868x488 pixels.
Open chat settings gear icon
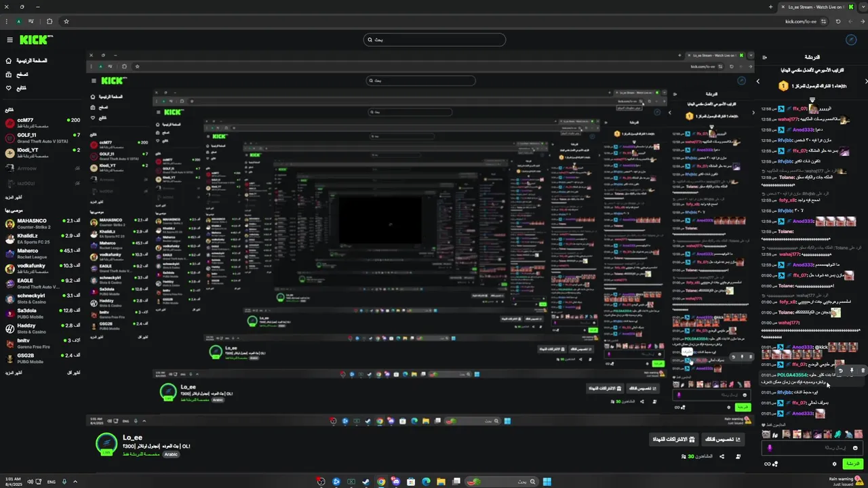[x=835, y=464]
